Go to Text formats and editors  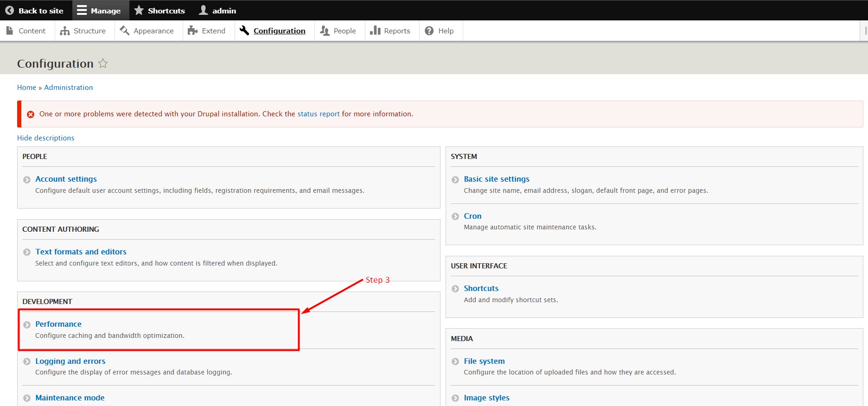[x=81, y=252]
